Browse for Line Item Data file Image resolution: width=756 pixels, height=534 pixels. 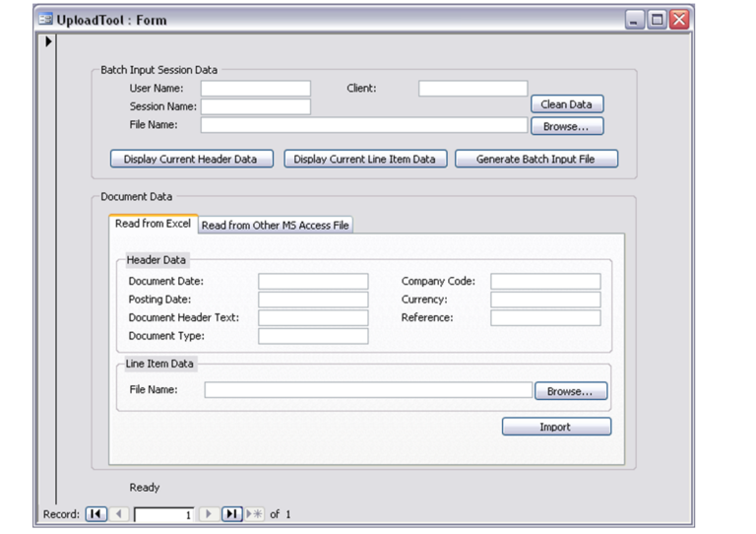click(571, 391)
